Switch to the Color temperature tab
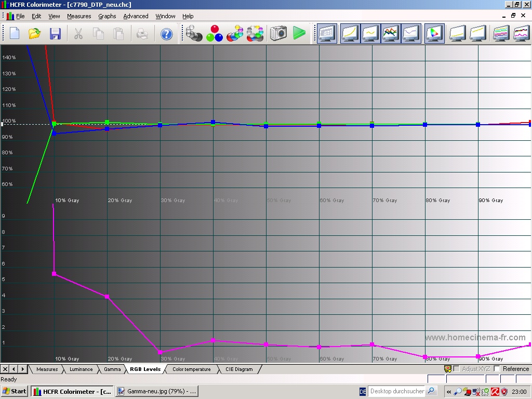Viewport: 532px width, 399px height. (191, 369)
